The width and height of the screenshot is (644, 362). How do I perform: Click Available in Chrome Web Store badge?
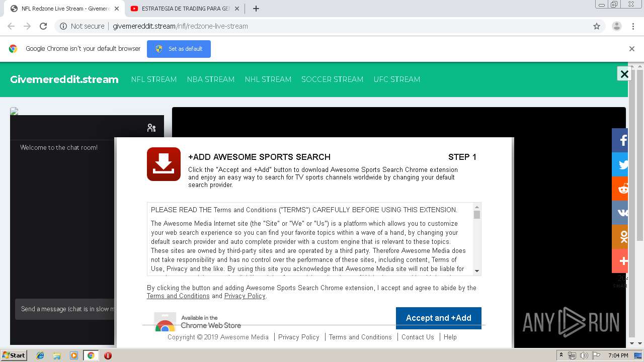pos(198,322)
